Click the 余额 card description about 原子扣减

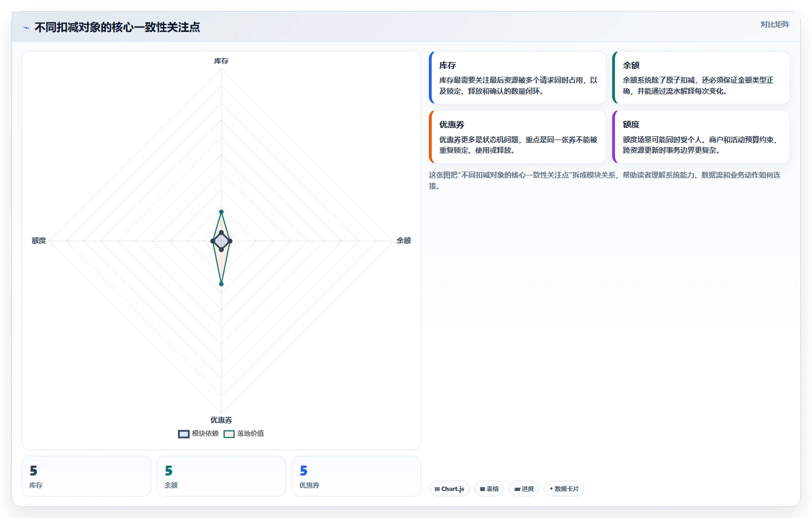(x=698, y=86)
